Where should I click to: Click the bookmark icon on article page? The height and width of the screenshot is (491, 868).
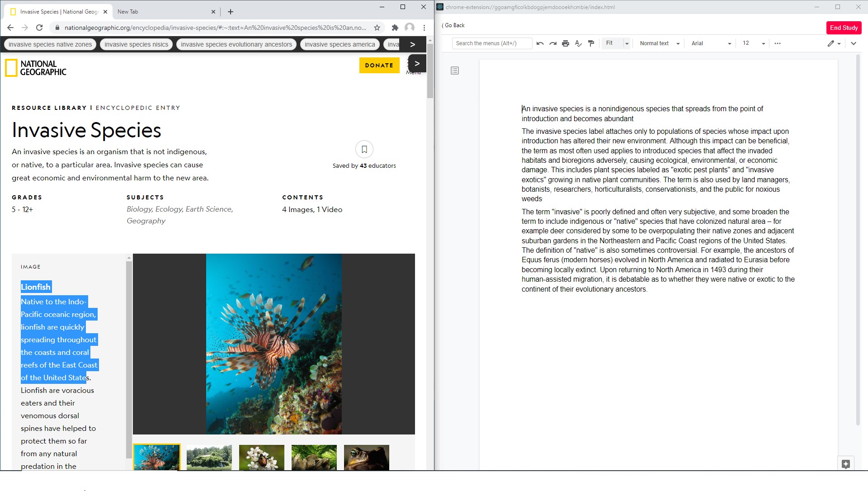(364, 149)
